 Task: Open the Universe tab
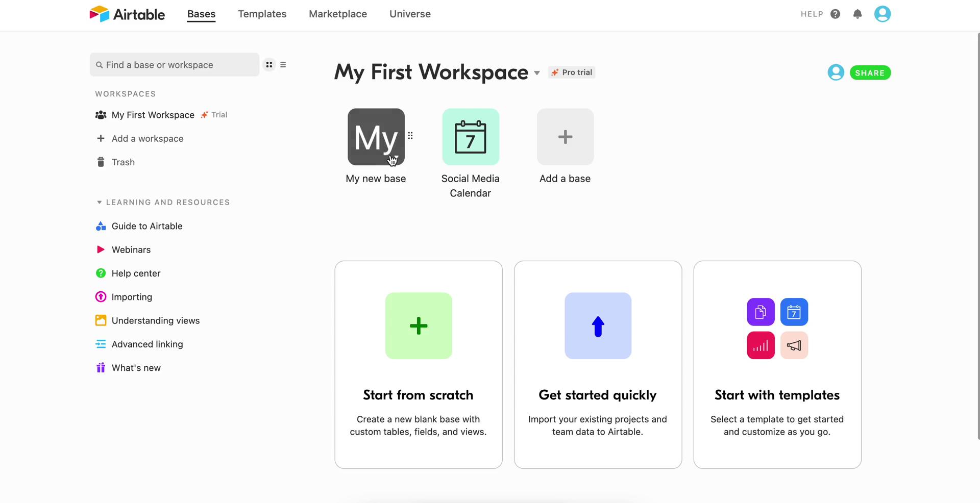click(x=410, y=14)
